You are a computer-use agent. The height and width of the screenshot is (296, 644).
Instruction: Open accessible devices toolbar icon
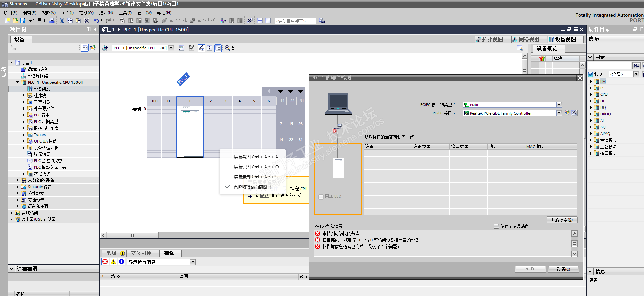[x=223, y=21]
